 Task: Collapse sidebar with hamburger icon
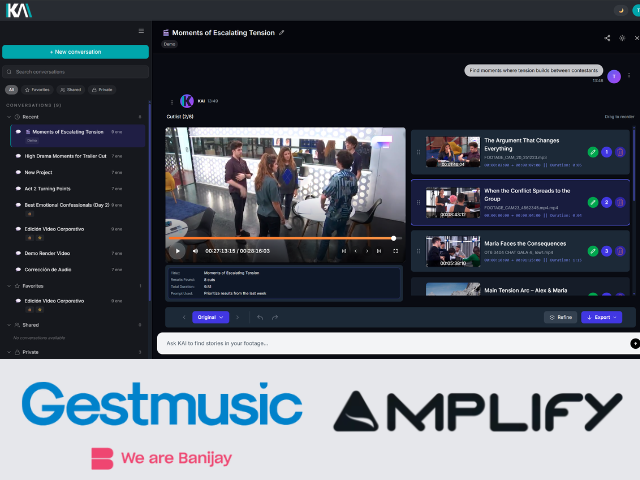(141, 31)
